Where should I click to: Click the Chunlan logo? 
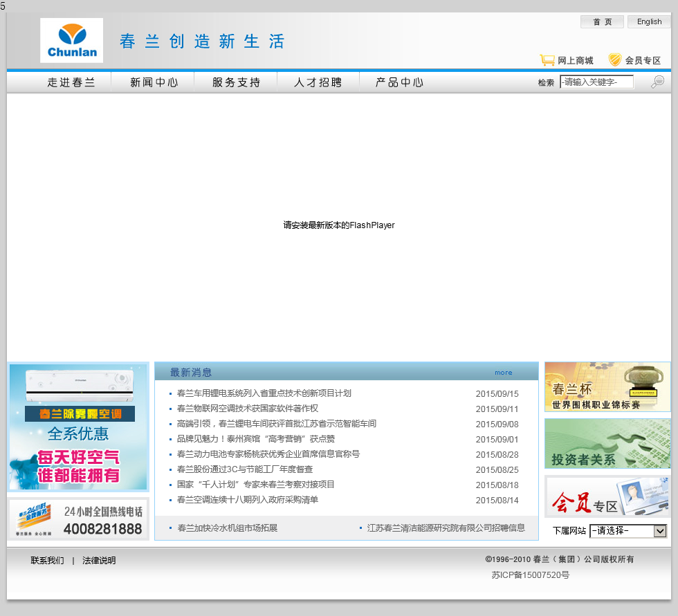[x=72, y=40]
